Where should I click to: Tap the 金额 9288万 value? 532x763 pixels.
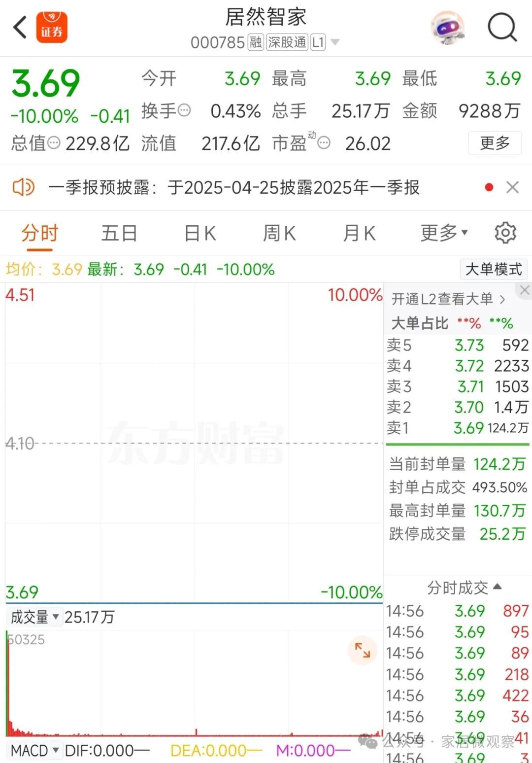489,111
